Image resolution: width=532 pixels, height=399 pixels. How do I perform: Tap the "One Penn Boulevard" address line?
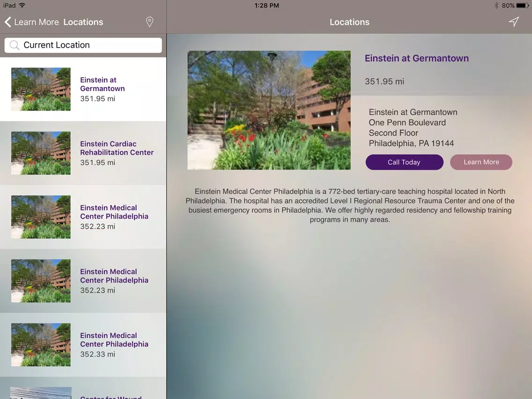(x=407, y=123)
